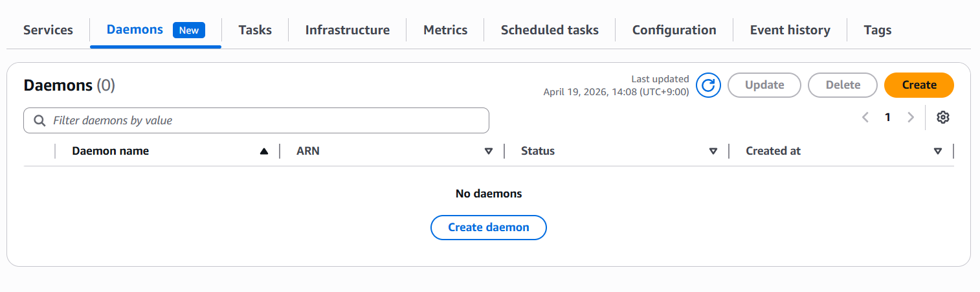
Task: Sort by ARN column arrow
Action: tap(489, 151)
